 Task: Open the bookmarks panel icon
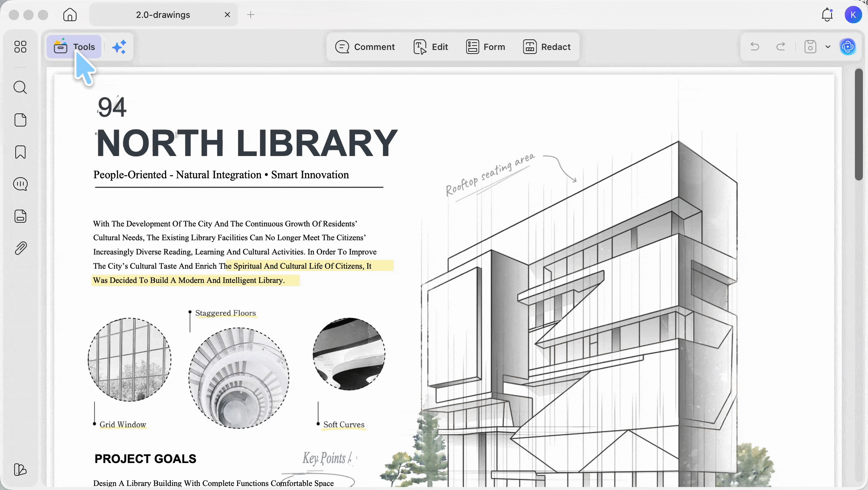[20, 152]
